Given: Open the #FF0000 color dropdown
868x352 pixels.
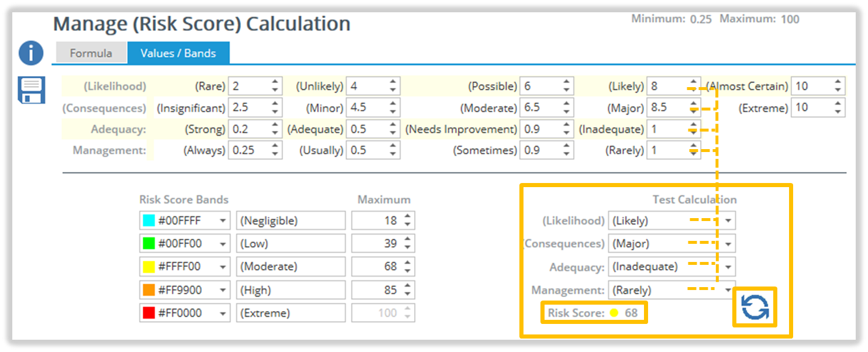Looking at the screenshot, I should click(x=223, y=313).
